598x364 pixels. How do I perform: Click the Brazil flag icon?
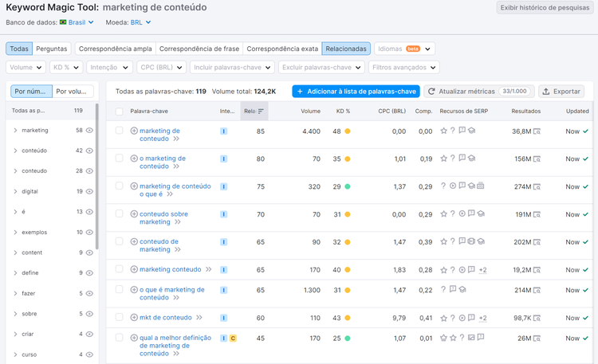[63, 22]
